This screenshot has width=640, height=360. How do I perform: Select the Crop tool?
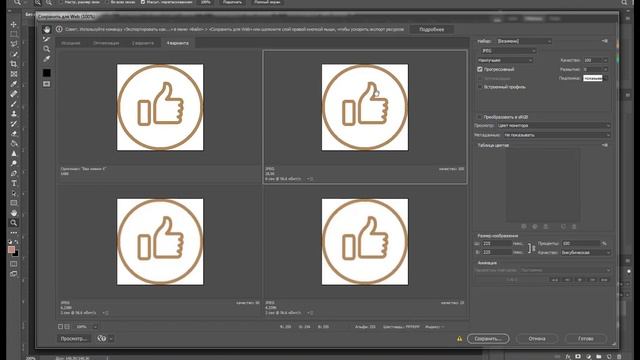[x=13, y=64]
